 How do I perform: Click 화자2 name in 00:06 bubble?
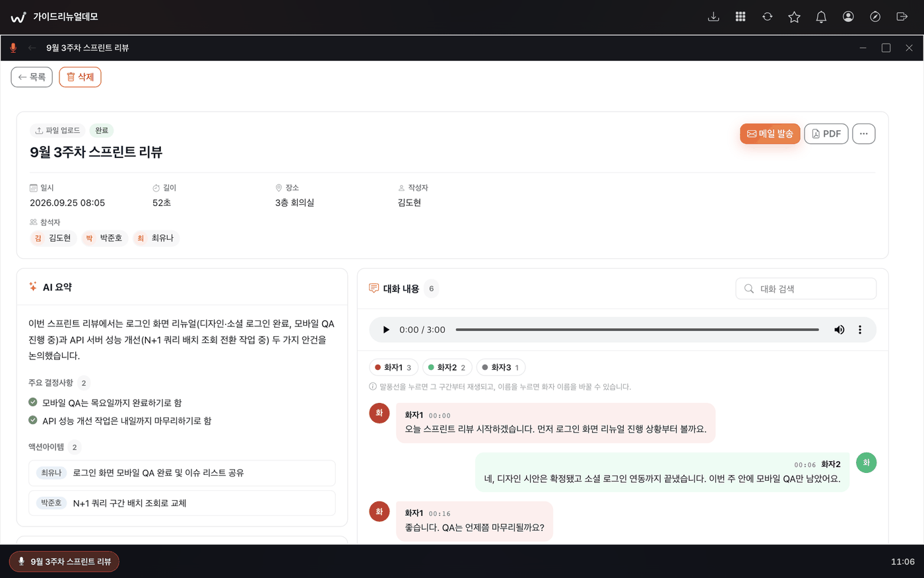[x=830, y=464]
